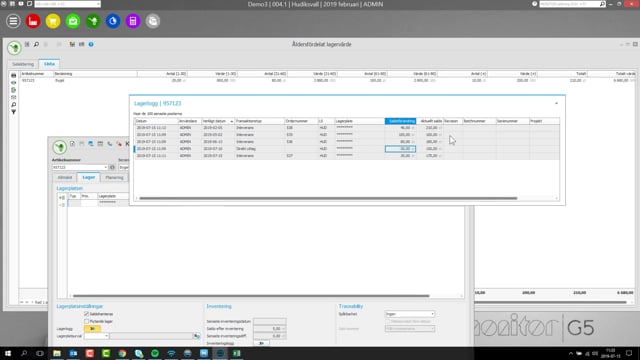640x360 pixels.
Task: Expand the Artikelnummer combo box
Action: tap(106, 167)
